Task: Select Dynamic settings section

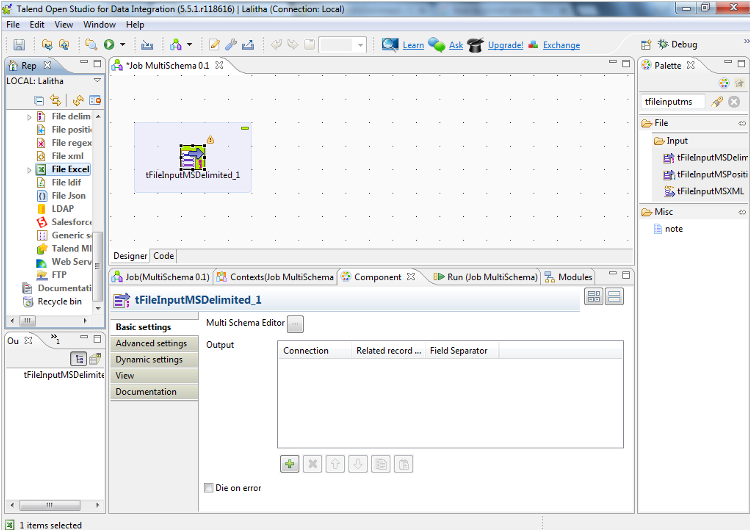Action: (154, 360)
